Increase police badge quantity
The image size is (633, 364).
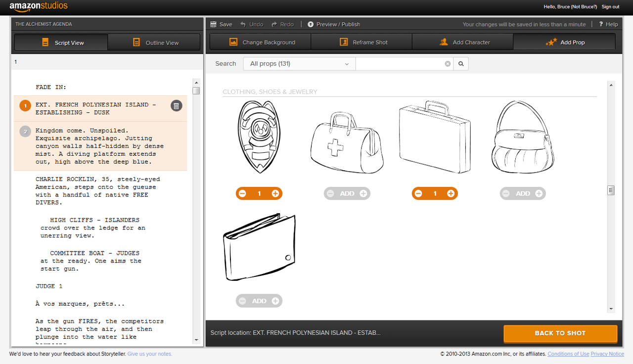pos(275,193)
